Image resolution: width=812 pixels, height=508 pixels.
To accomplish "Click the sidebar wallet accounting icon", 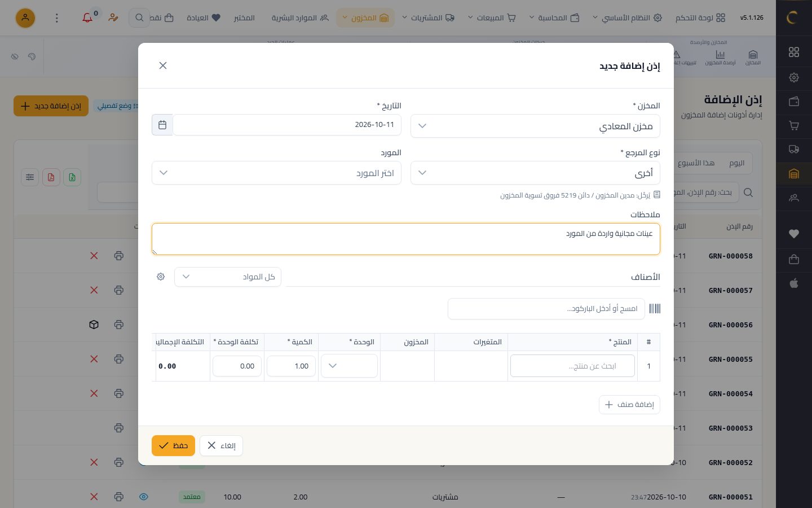I will click(x=794, y=102).
